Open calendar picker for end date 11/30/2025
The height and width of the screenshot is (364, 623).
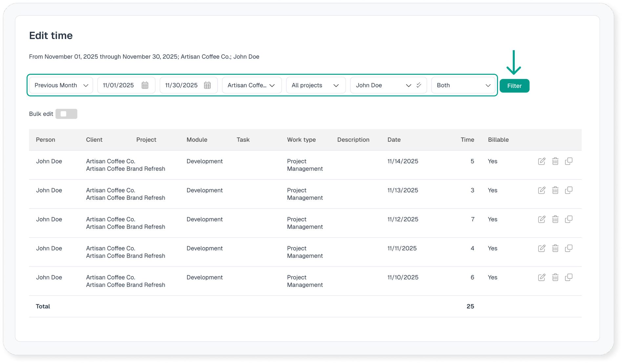pos(207,85)
